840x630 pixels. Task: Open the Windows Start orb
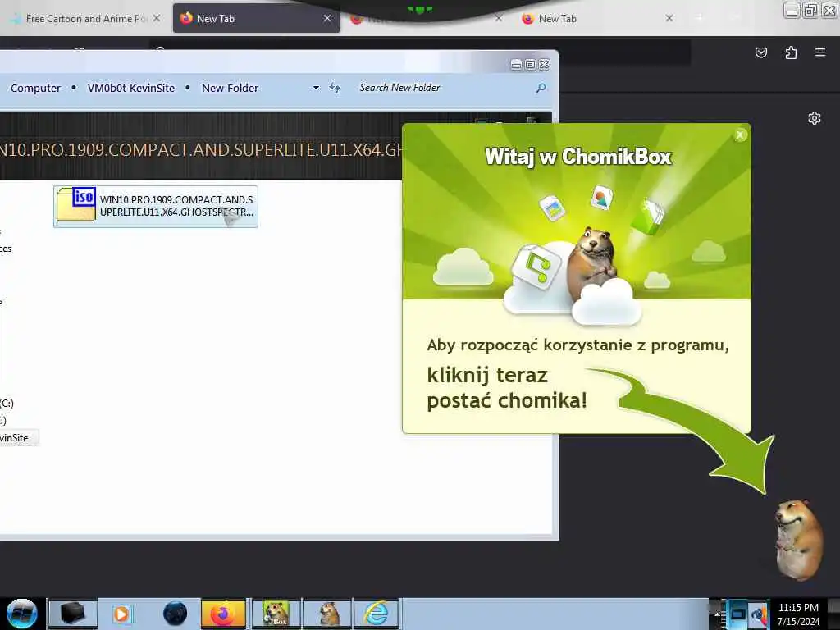pos(22,614)
